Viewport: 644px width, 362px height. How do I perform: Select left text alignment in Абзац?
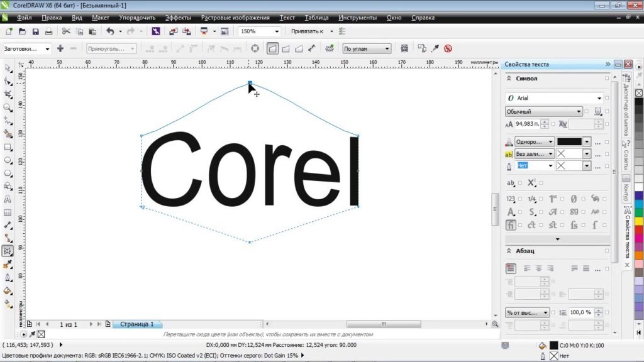(527, 268)
